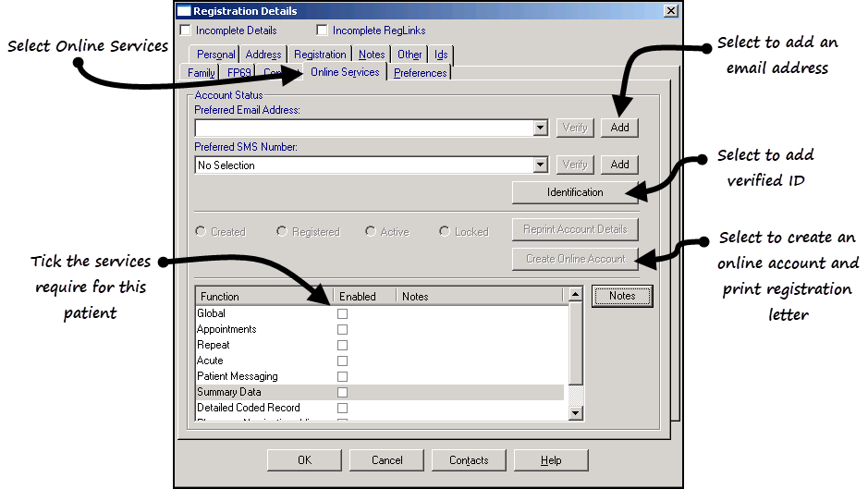Switch to the Registration tab
This screenshot has height=489, width=868.
click(320, 55)
